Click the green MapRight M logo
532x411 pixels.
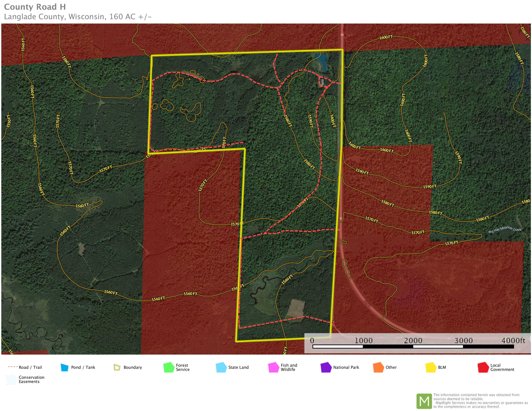(424, 401)
